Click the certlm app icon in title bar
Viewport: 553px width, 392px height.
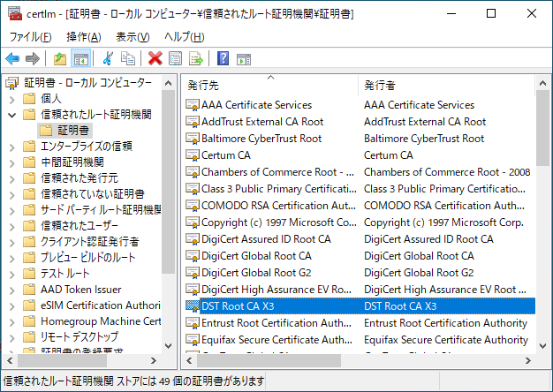[x=15, y=14]
